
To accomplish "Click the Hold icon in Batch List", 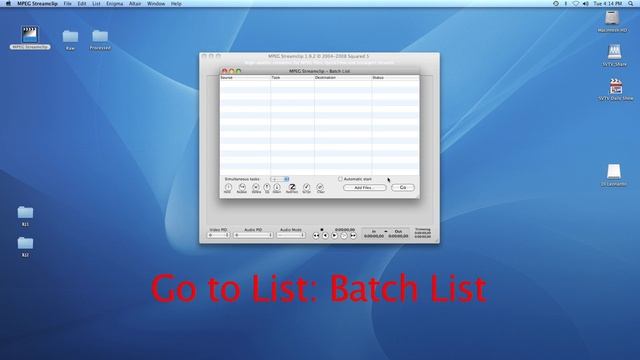I will coord(228,188).
